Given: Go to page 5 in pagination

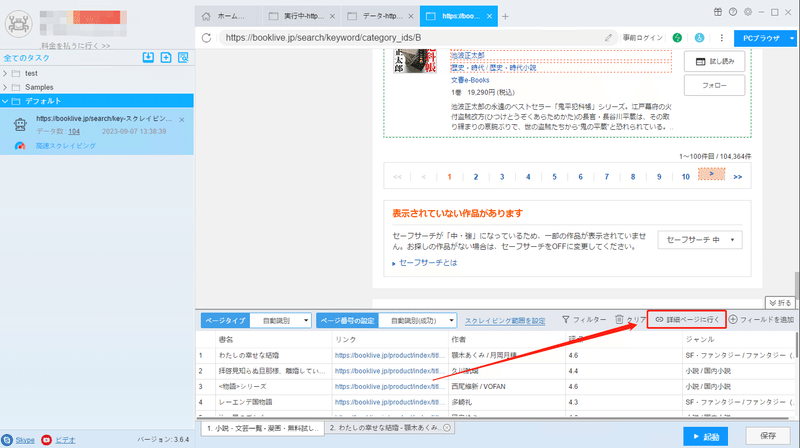Looking at the screenshot, I should pos(554,177).
